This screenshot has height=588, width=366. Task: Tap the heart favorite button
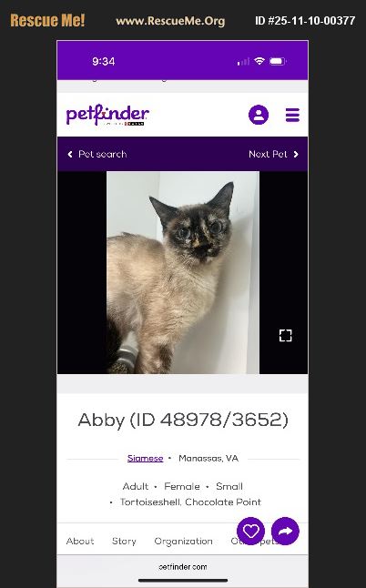[251, 531]
